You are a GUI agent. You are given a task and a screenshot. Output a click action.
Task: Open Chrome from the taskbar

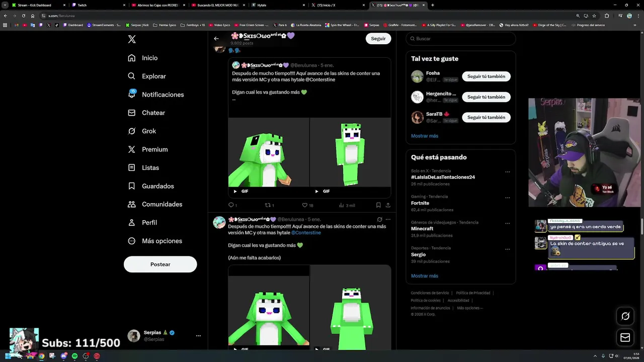point(41,356)
